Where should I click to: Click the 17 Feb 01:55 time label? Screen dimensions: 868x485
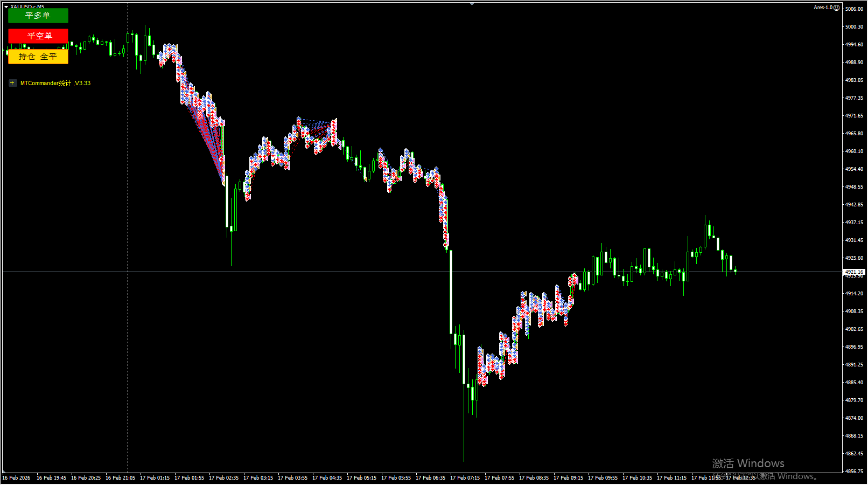[190, 478]
